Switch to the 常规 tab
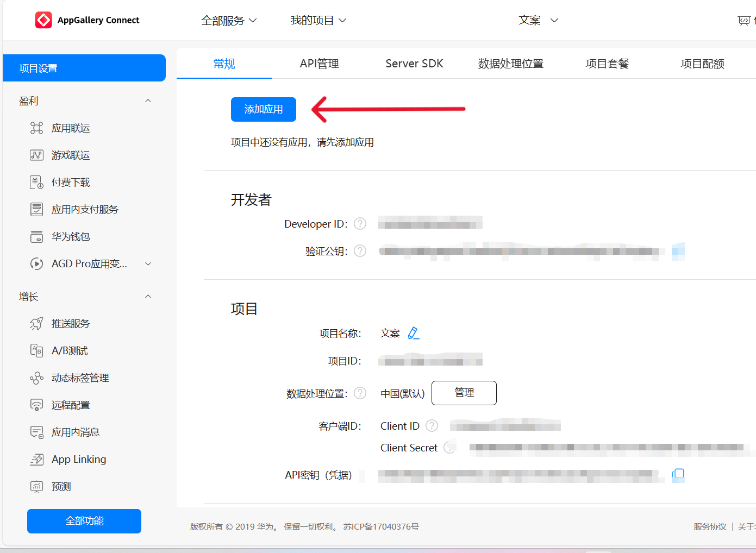 224,64
